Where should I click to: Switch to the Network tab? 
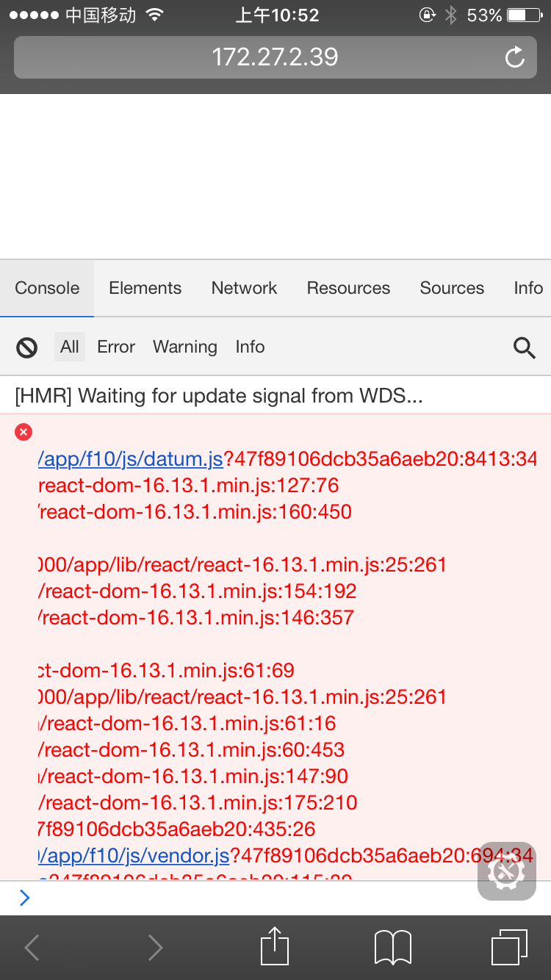pyautogui.click(x=244, y=288)
